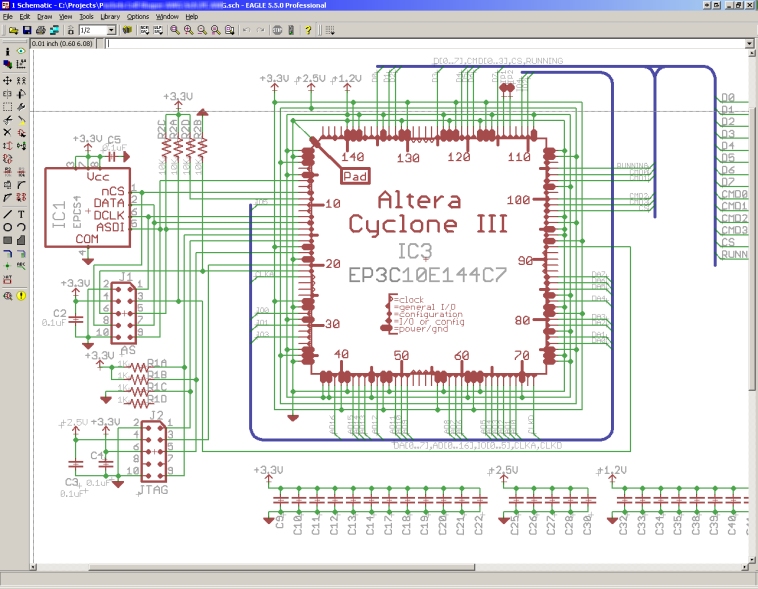Select the Group tool
The height and width of the screenshot is (589, 758).
coord(7,106)
